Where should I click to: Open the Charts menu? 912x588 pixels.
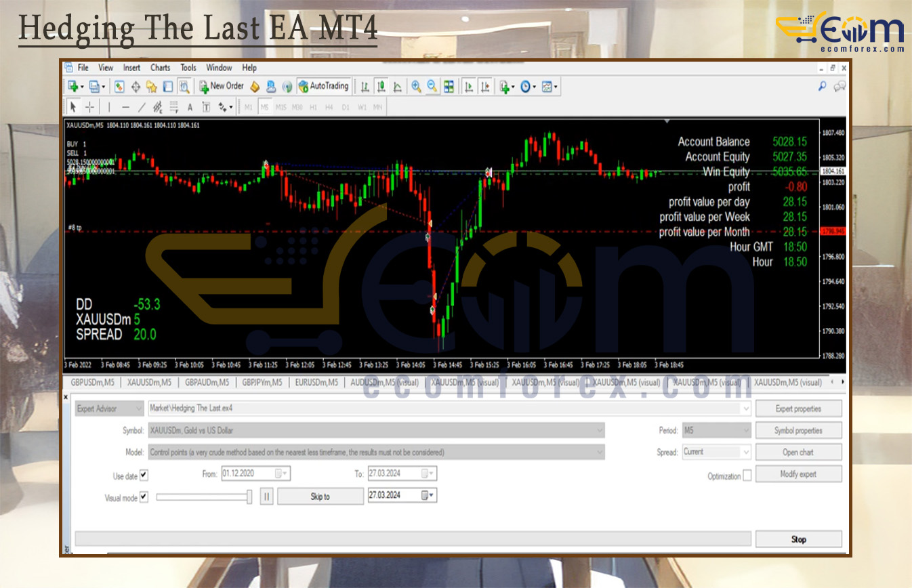pos(160,67)
